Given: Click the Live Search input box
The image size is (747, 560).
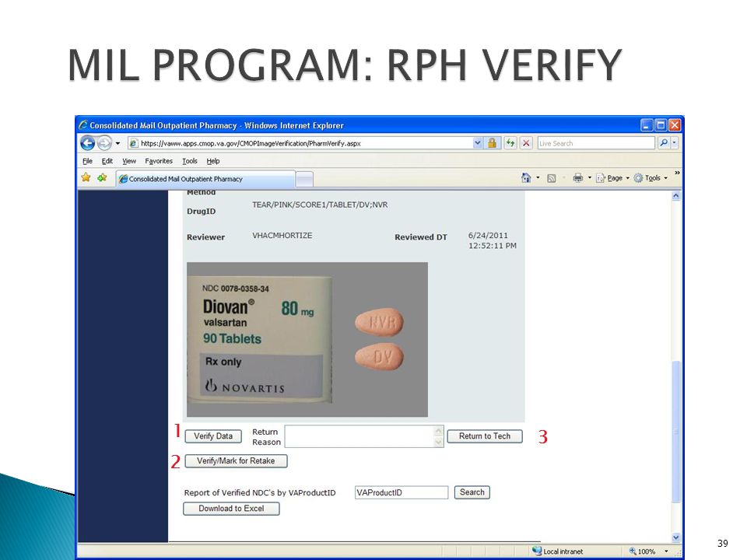Looking at the screenshot, I should click(596, 143).
